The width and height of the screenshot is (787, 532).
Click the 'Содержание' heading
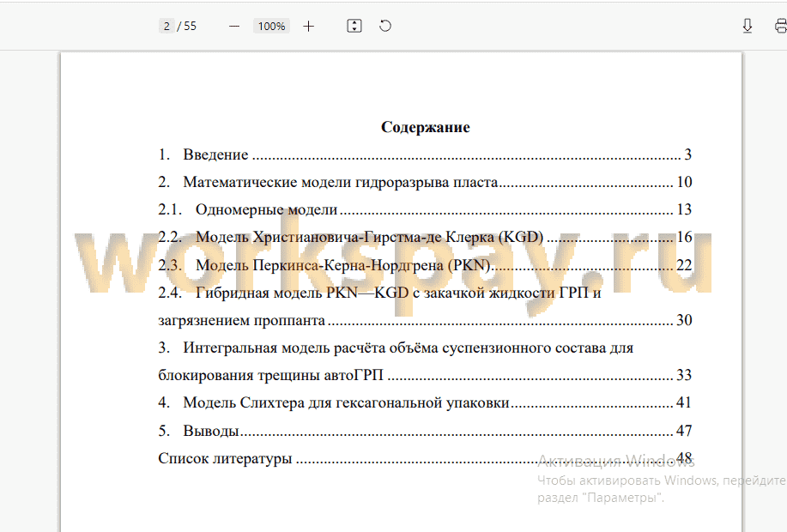click(x=426, y=127)
